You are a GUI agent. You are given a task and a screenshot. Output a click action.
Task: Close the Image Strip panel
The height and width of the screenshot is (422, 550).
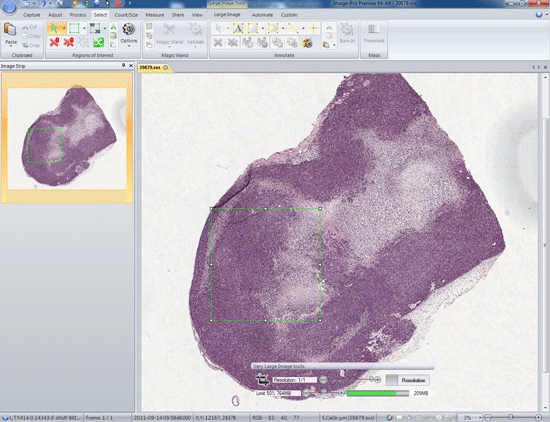(131, 66)
